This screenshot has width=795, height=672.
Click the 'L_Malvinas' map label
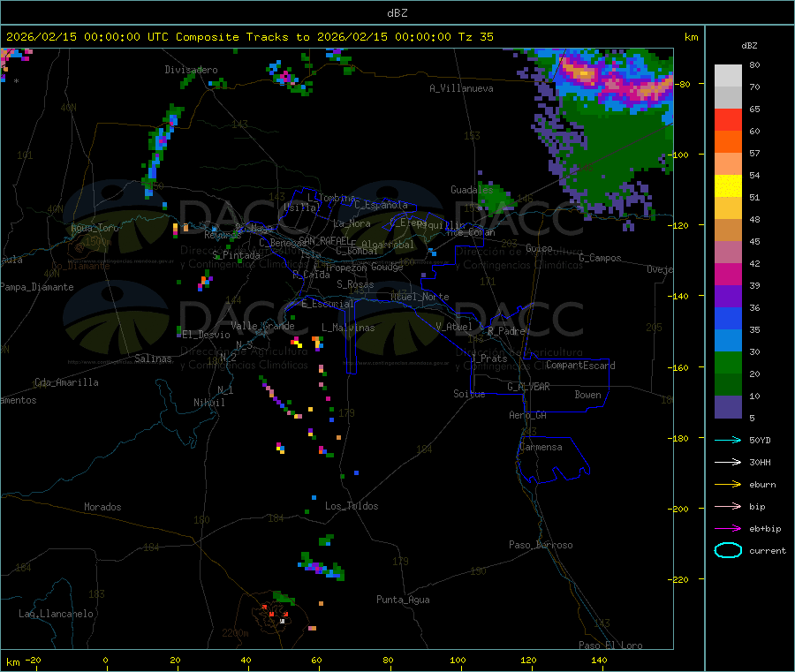pyautogui.click(x=348, y=328)
